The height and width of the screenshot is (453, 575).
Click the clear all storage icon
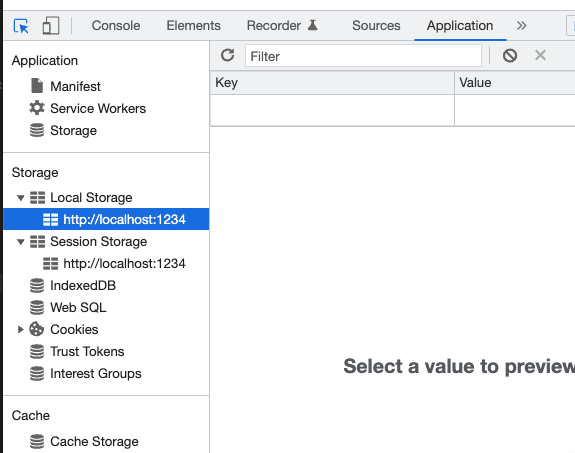[510, 55]
